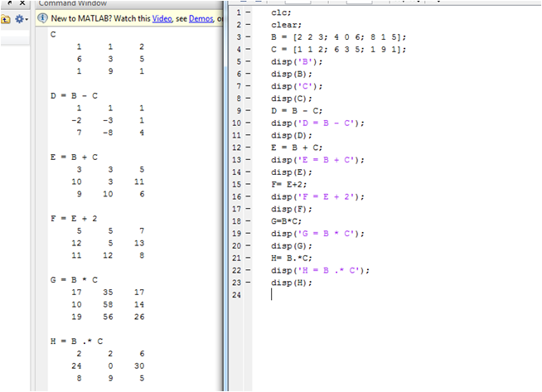The width and height of the screenshot is (542, 392).
Task: Toggle breakpoint dash on line 1
Action: [x=248, y=12]
